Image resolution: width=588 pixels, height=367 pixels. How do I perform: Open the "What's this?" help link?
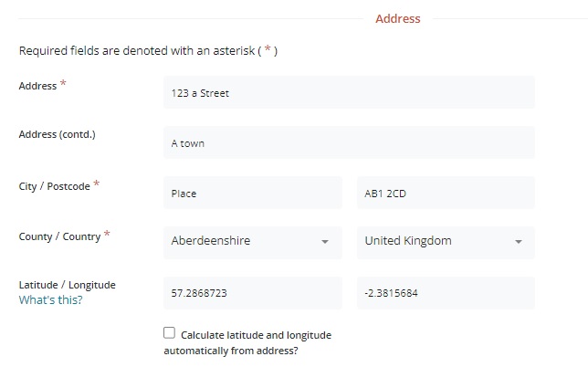point(50,300)
